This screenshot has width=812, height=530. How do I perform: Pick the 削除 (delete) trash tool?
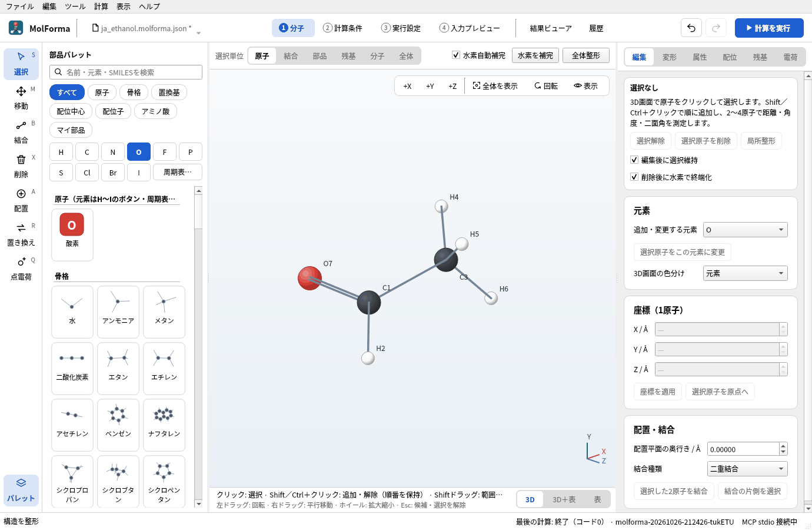(x=21, y=166)
